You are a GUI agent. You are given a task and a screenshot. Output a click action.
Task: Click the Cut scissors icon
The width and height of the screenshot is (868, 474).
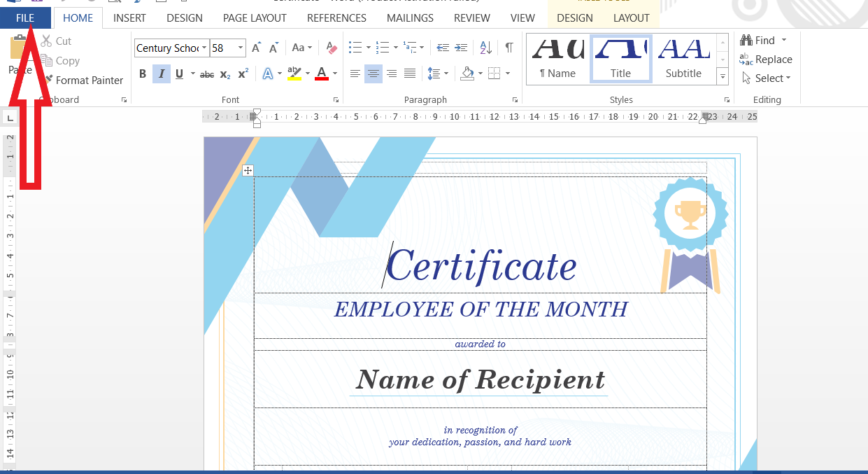[47, 41]
